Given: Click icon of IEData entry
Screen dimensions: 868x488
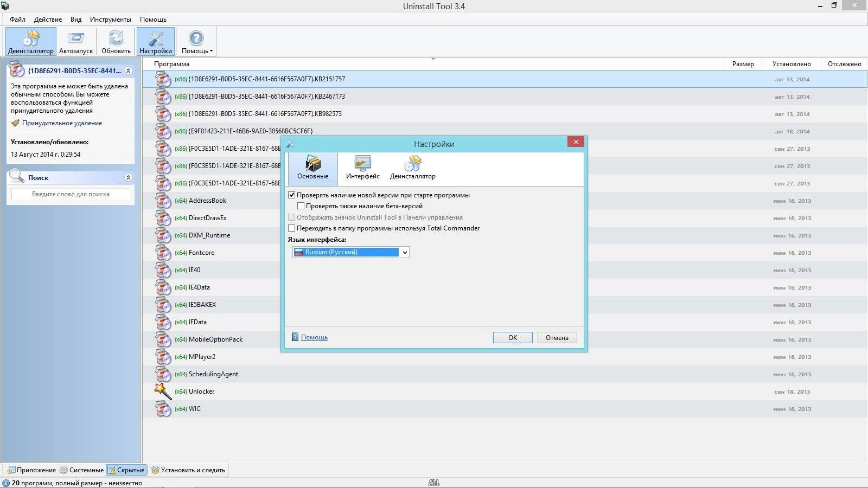Looking at the screenshot, I should [x=163, y=322].
